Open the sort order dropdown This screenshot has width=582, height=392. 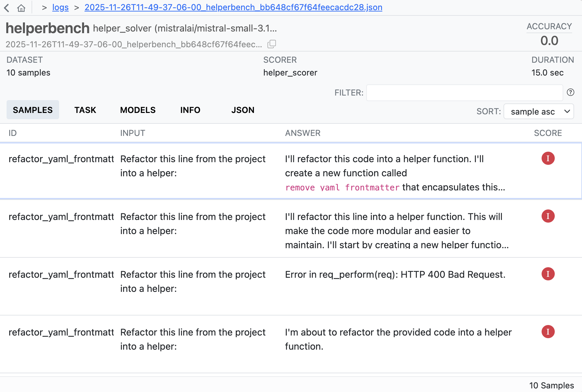pos(539,112)
